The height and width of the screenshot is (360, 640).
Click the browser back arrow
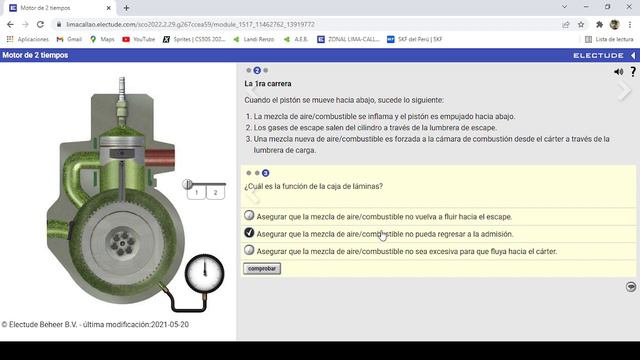10,24
